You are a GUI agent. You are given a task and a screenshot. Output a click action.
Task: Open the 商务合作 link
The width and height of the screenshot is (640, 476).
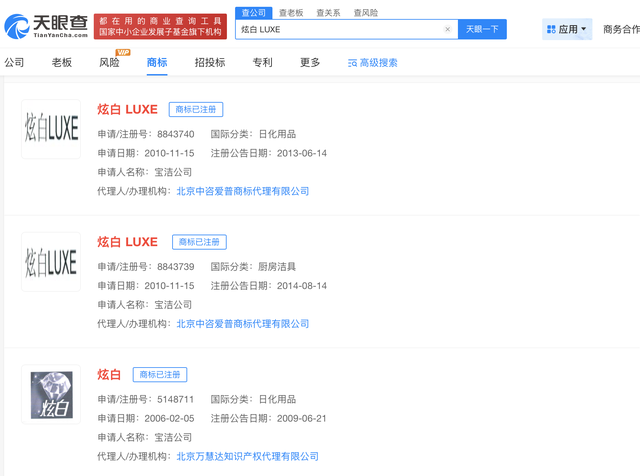click(620, 30)
